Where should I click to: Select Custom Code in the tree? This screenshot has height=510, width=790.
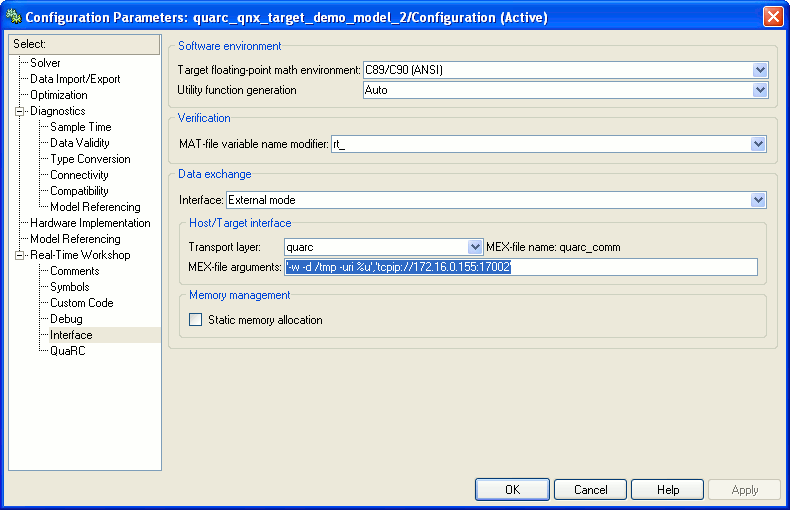[x=82, y=303]
